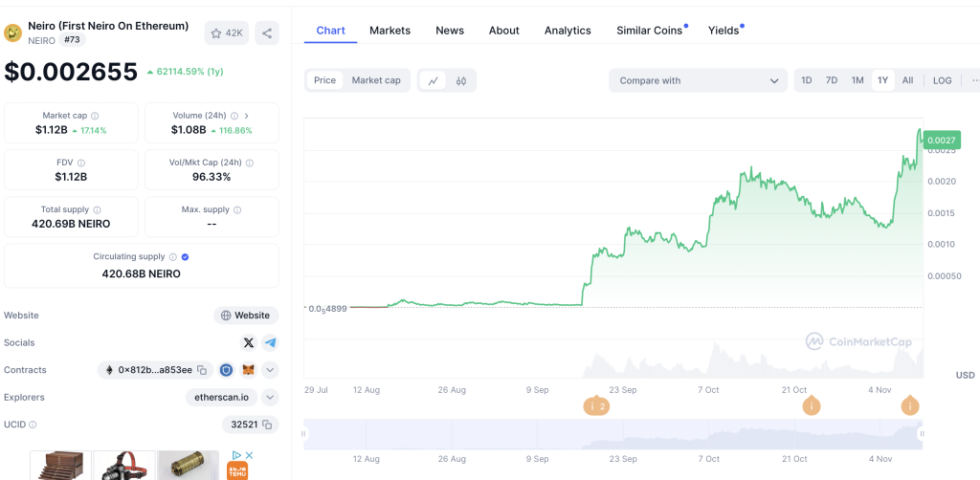The image size is (980, 480).
Task: Expand the Contracts dropdown chevron
Action: [270, 370]
